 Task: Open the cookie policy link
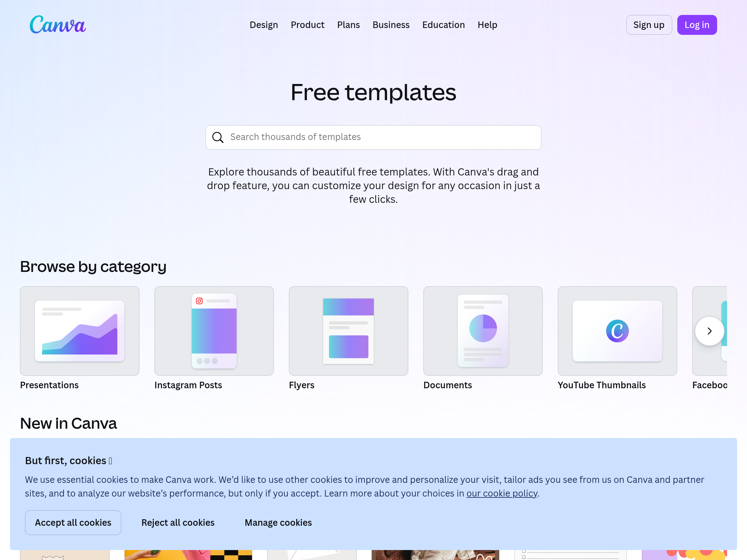tap(502, 493)
